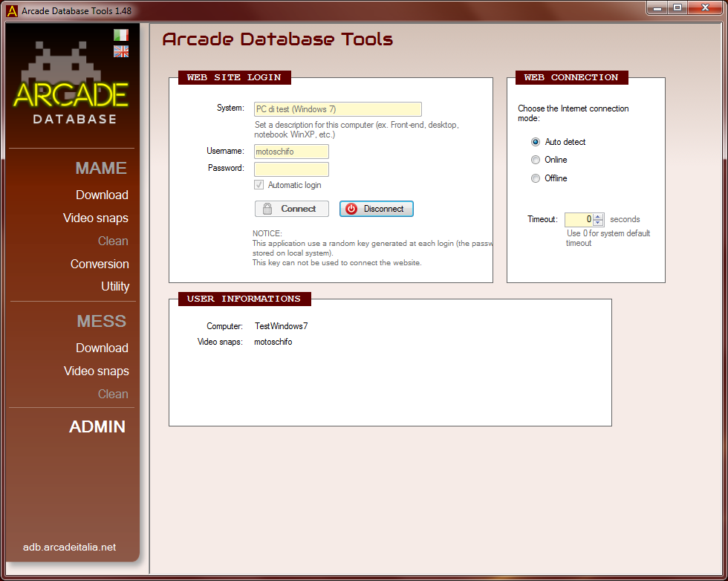The image size is (728, 581).
Task: Visit adb.arcadeitalia.net link
Action: coord(69,547)
